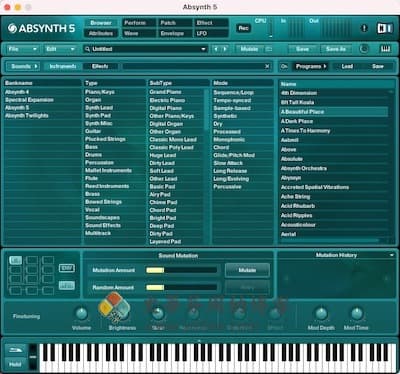Image resolution: width=400 pixels, height=374 pixels.
Task: Select 'Soundscapes' type
Action: 102,218
